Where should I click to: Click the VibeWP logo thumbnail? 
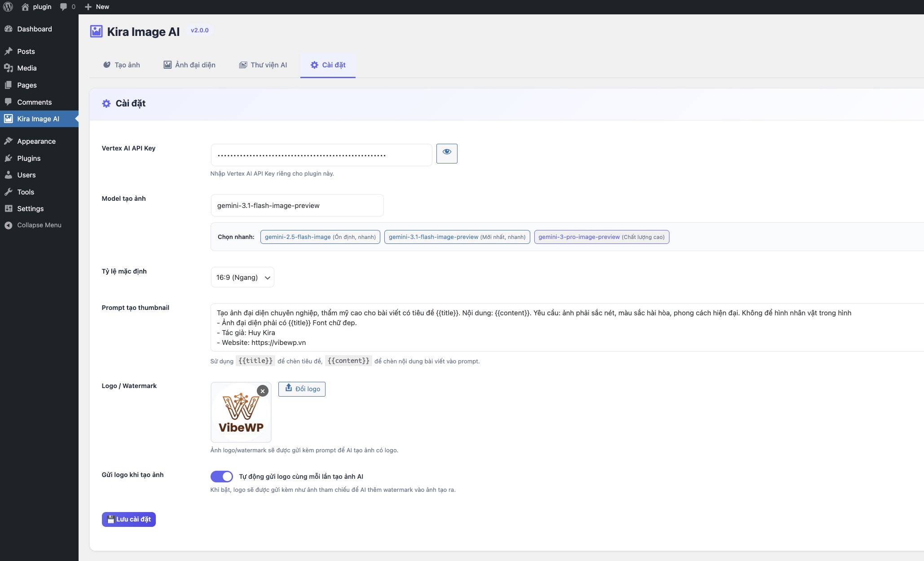tap(241, 412)
